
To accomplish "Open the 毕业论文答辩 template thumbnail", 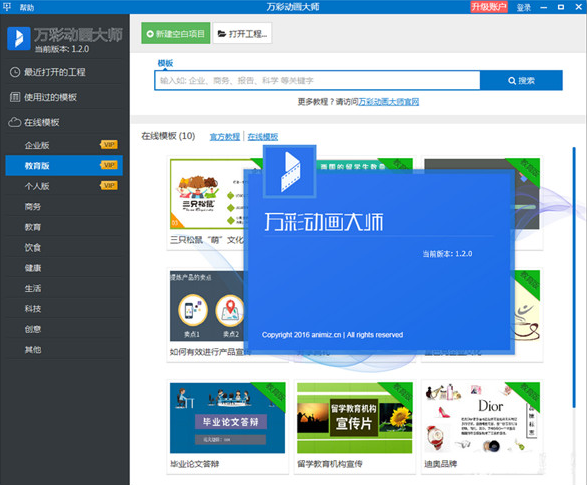I will pyautogui.click(x=227, y=418).
